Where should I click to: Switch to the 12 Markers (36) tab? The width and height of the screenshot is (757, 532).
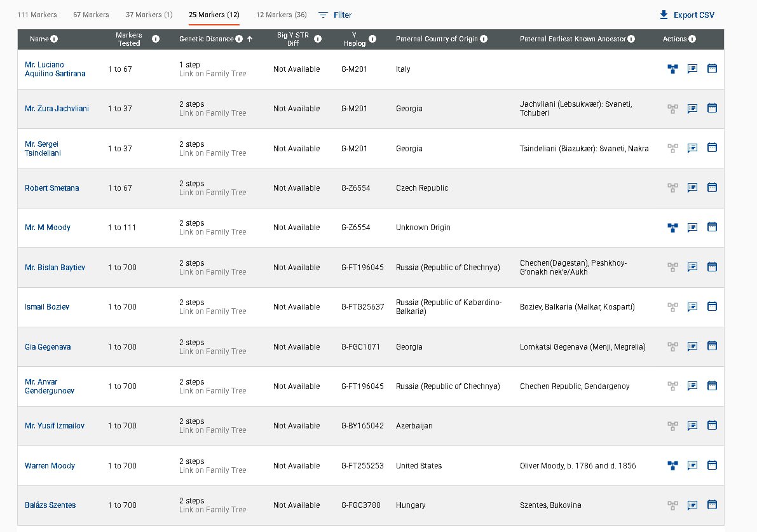pos(282,15)
